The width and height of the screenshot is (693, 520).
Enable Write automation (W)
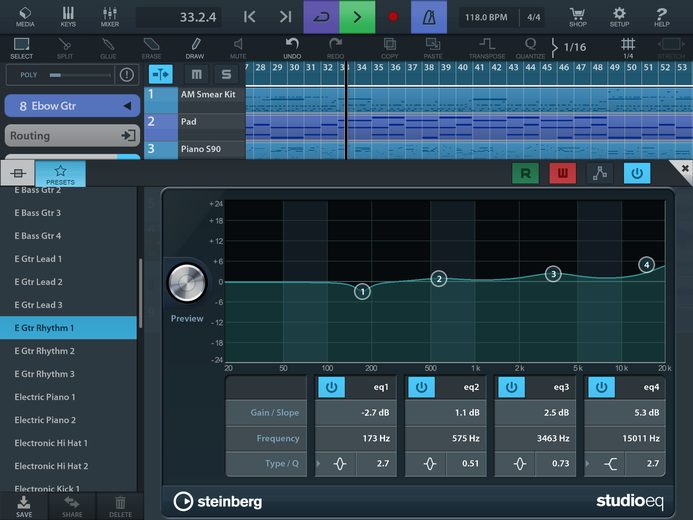562,173
